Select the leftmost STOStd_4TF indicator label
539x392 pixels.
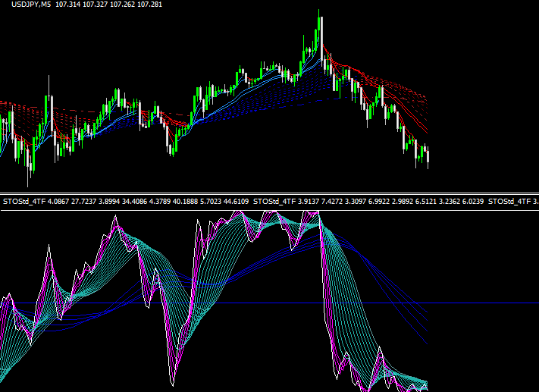24,202
